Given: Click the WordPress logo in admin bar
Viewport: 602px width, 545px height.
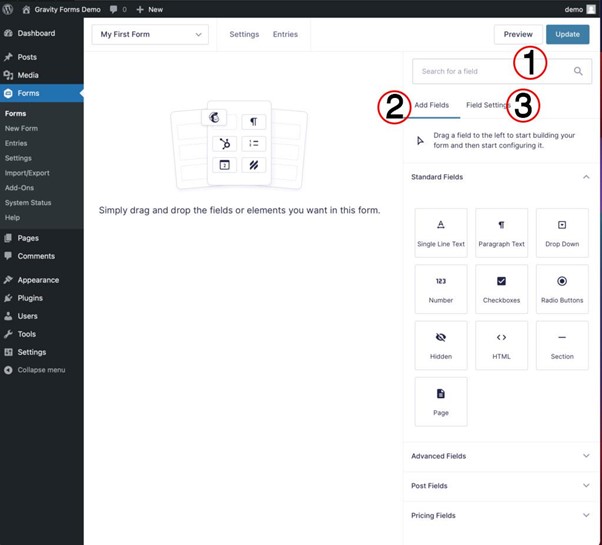Looking at the screenshot, I should pyautogui.click(x=8, y=9).
